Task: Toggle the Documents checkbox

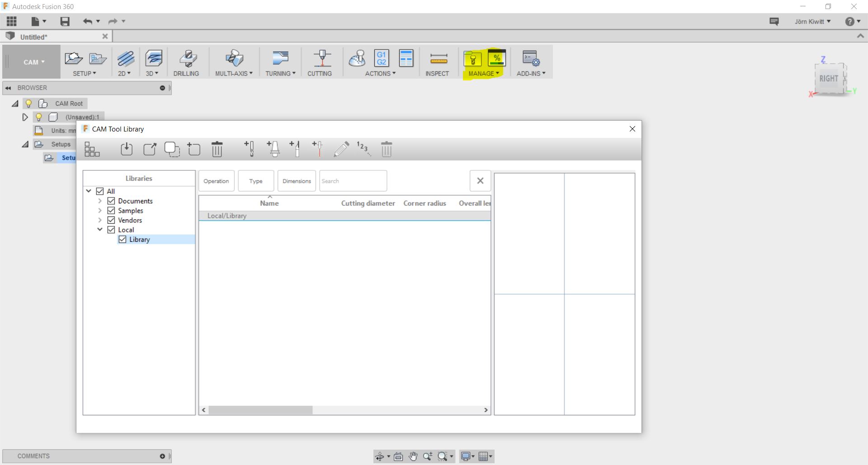Action: pyautogui.click(x=111, y=201)
